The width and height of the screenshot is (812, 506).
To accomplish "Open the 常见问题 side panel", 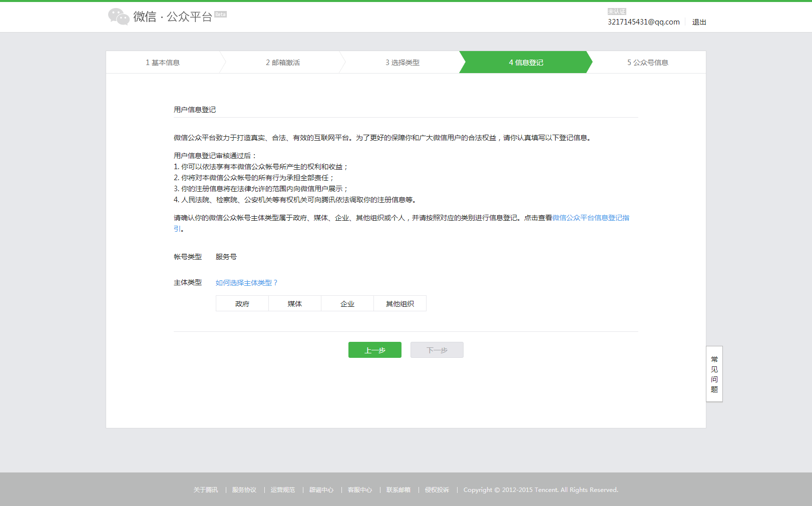I will click(714, 374).
